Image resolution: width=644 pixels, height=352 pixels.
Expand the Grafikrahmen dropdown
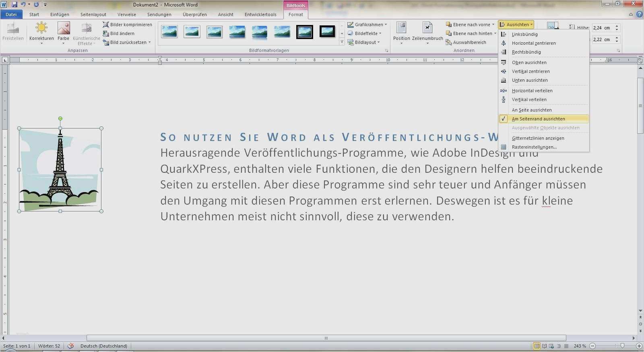coord(386,25)
